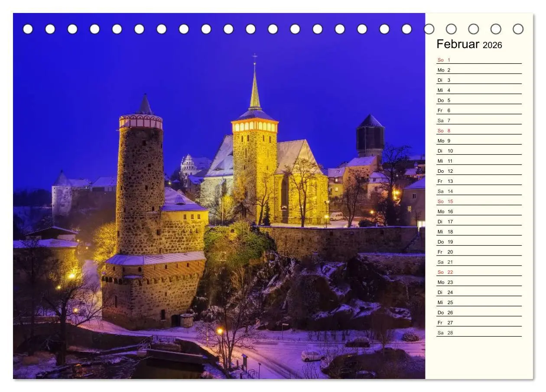Select the row 'Fr 13'

(479, 181)
